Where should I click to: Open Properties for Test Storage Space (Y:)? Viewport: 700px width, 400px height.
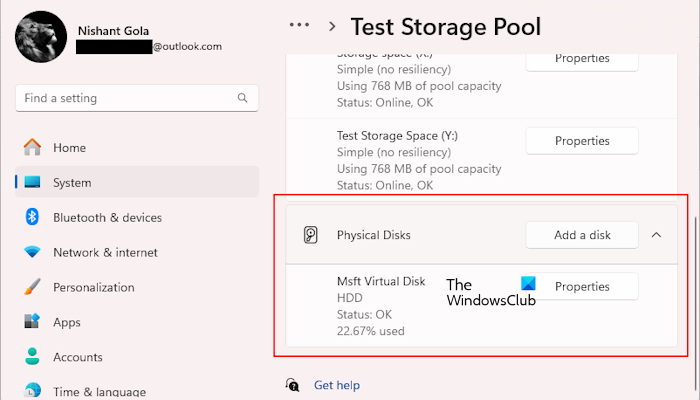tap(582, 141)
